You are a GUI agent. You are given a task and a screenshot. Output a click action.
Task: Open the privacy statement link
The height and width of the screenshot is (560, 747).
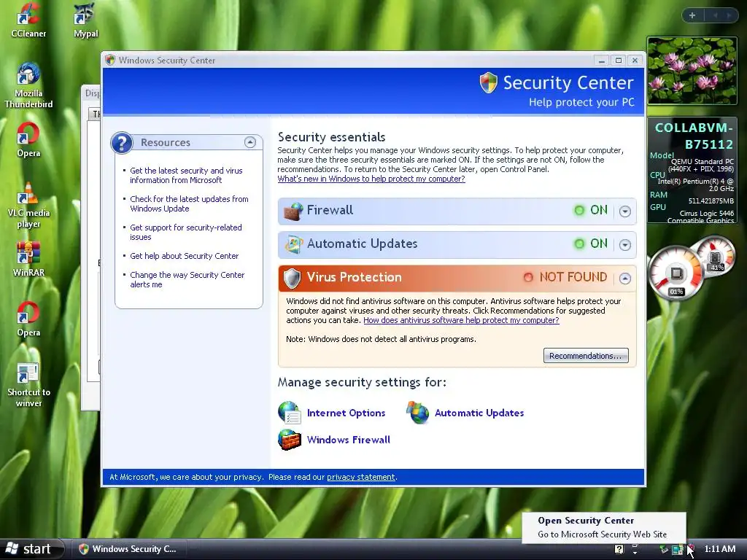pos(360,477)
